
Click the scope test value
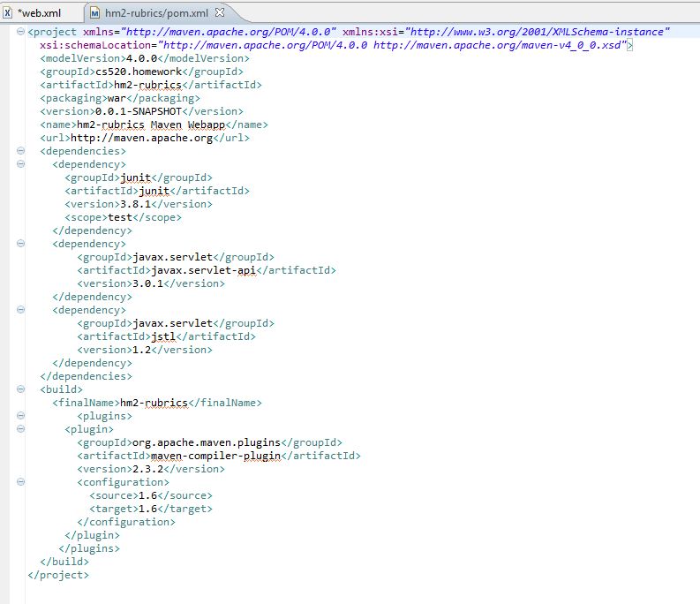click(x=120, y=217)
